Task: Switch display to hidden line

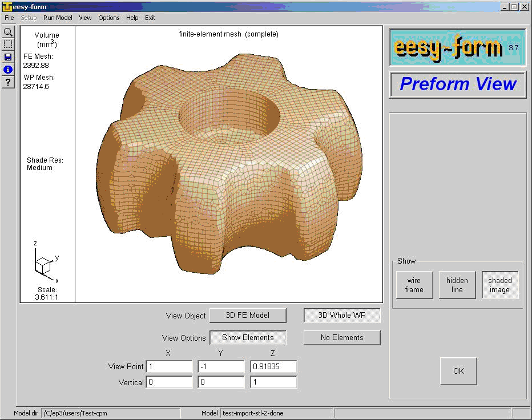Action: click(457, 285)
